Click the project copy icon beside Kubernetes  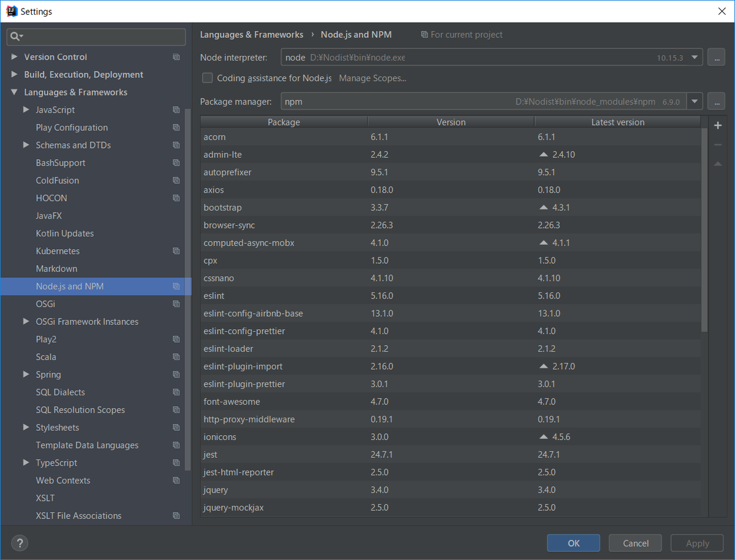(176, 251)
